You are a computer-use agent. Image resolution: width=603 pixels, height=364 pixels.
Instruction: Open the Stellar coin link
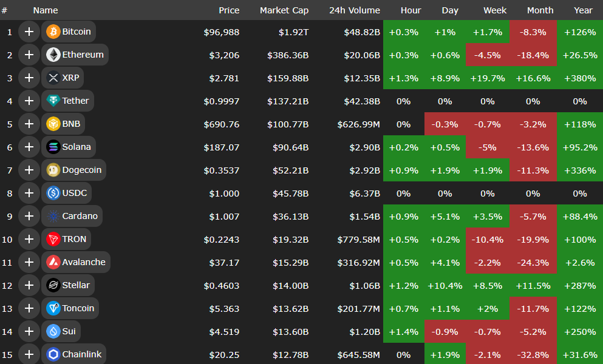75,285
